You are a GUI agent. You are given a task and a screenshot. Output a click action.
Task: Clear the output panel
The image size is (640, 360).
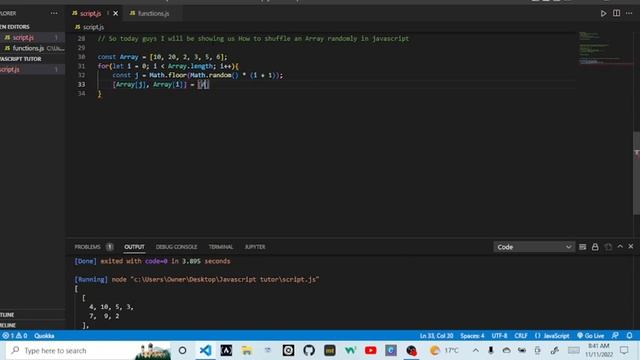click(x=582, y=247)
